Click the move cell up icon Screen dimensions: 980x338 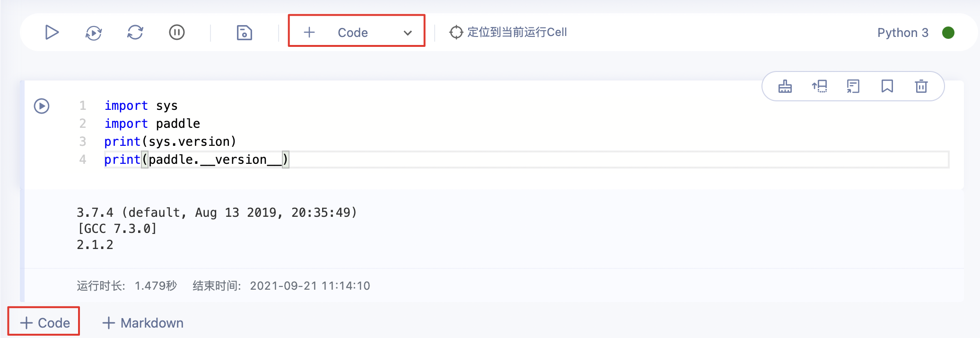click(x=819, y=86)
